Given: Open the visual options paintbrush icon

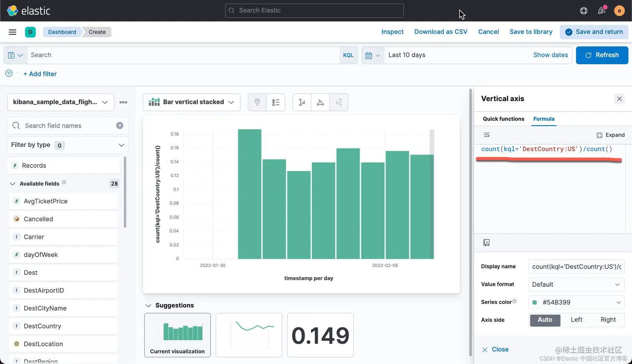Looking at the screenshot, I should (257, 102).
